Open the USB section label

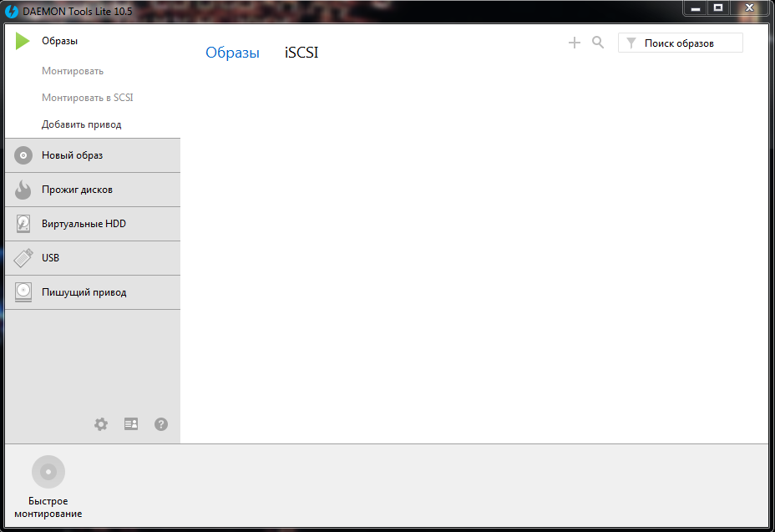click(50, 257)
